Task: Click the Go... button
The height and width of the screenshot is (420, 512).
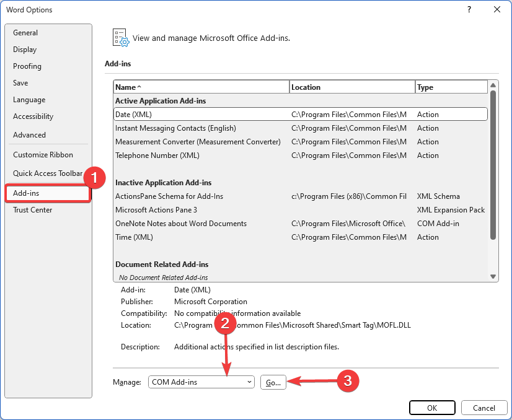Action: tap(273, 382)
